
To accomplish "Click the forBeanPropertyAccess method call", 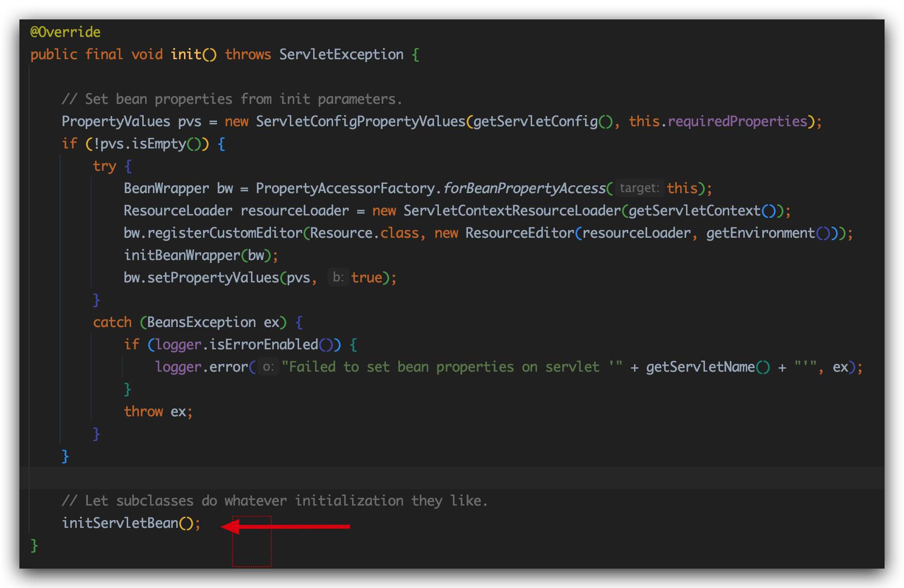I will point(524,188).
